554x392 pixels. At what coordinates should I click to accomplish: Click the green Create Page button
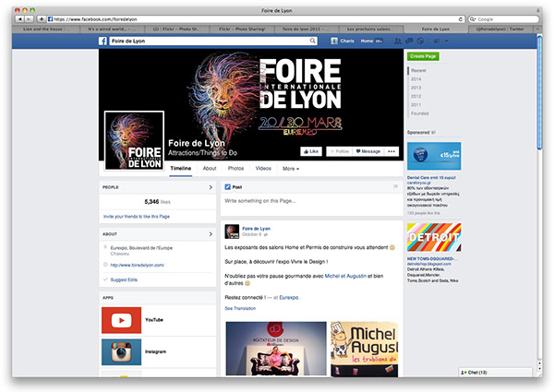tap(422, 57)
